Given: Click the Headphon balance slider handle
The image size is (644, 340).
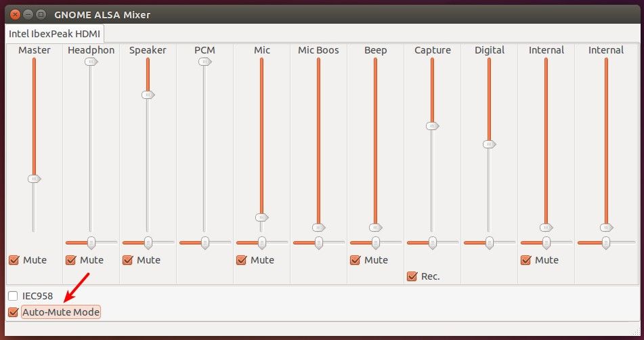Looking at the screenshot, I should [x=91, y=243].
